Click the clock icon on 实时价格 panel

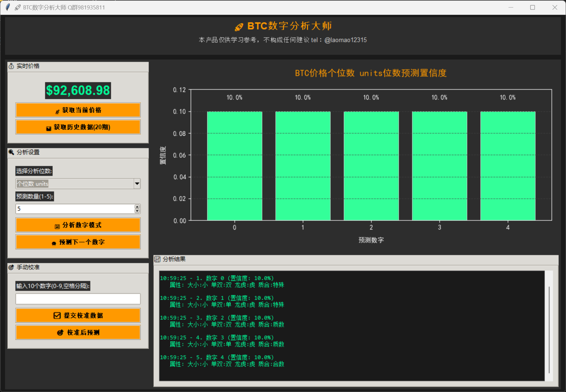11,66
